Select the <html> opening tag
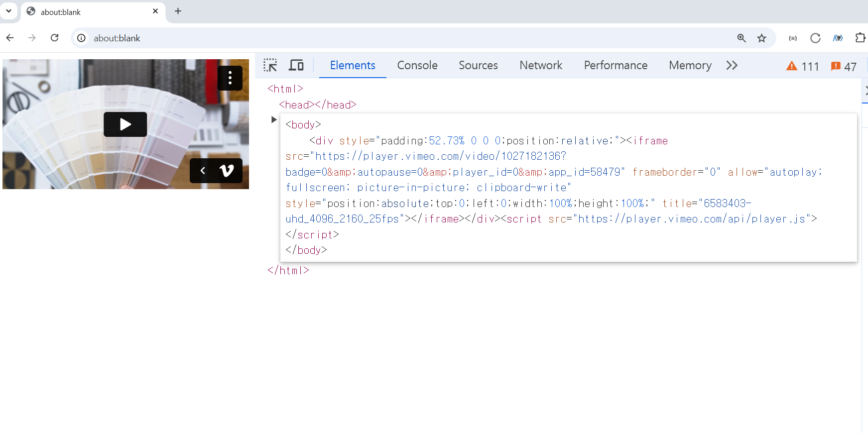868x433 pixels. (x=285, y=89)
